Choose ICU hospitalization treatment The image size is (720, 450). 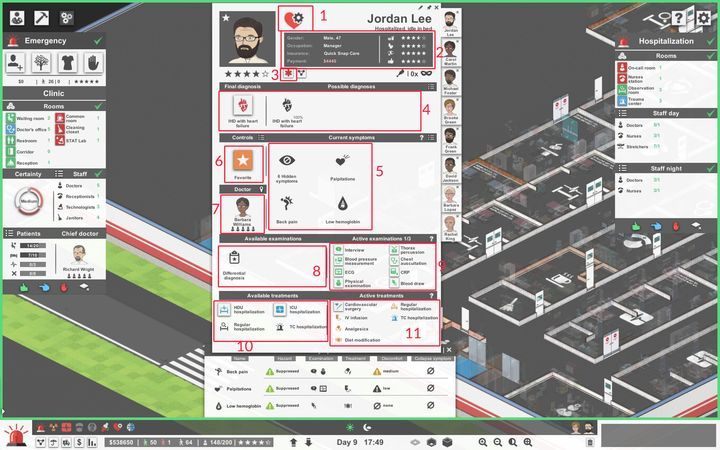coord(280,310)
